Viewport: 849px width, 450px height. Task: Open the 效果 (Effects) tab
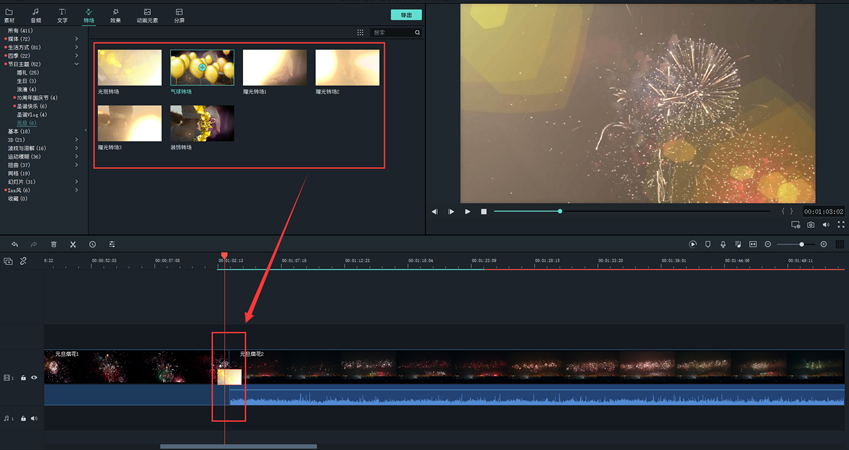click(115, 15)
